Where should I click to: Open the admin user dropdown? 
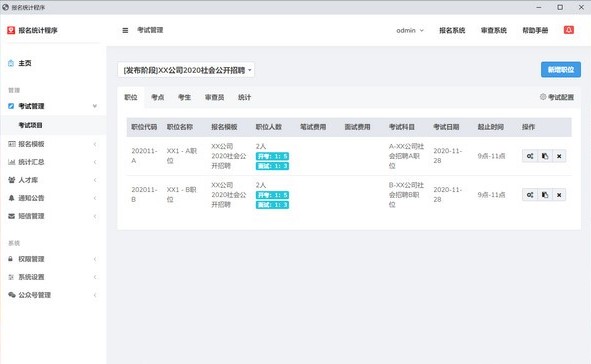click(410, 30)
